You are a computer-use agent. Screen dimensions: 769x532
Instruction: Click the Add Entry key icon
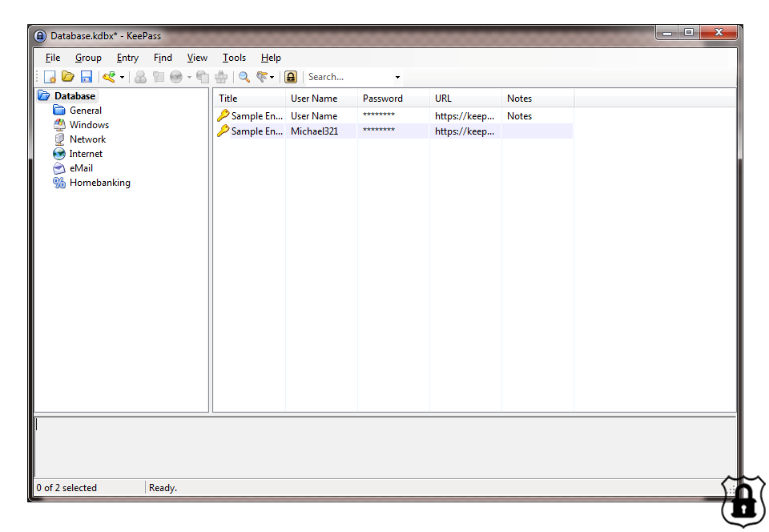point(109,77)
